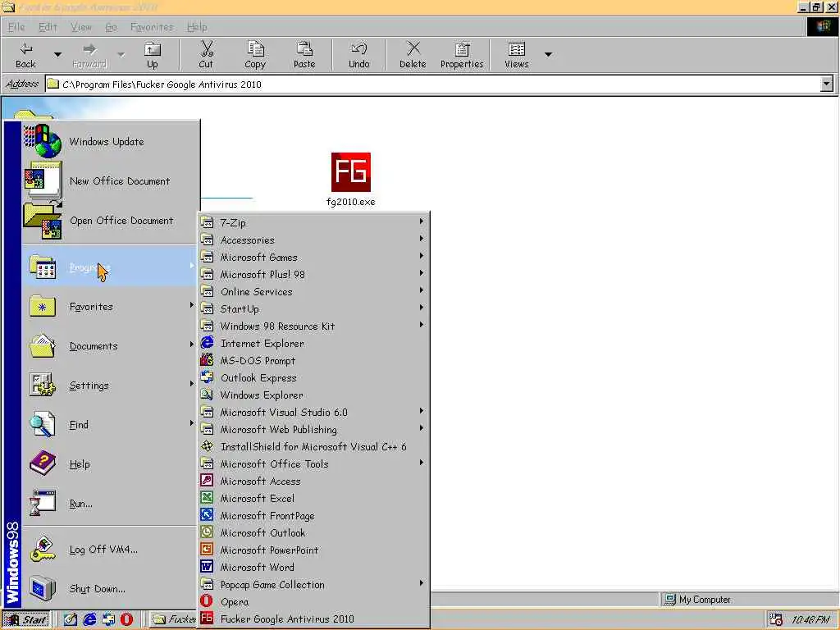840x630 pixels.
Task: Expand the Microsoft Games submenu
Action: (x=313, y=257)
